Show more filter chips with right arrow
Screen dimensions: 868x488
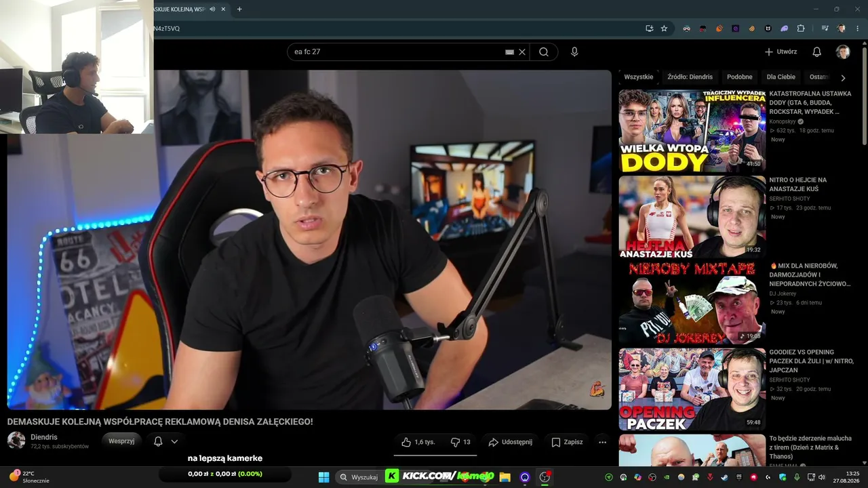click(x=843, y=78)
